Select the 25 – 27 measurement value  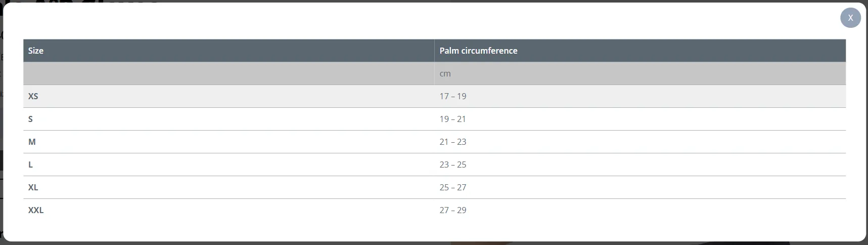(453, 187)
